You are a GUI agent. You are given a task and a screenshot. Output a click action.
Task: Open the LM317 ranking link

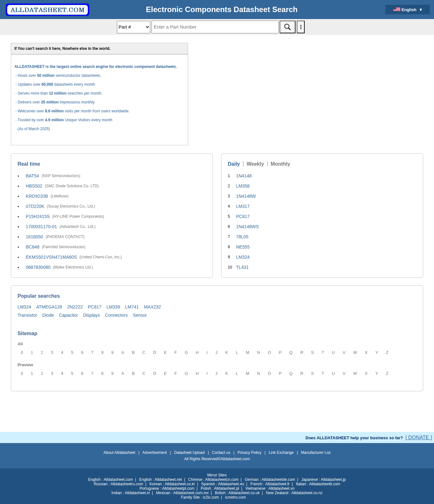243,206
